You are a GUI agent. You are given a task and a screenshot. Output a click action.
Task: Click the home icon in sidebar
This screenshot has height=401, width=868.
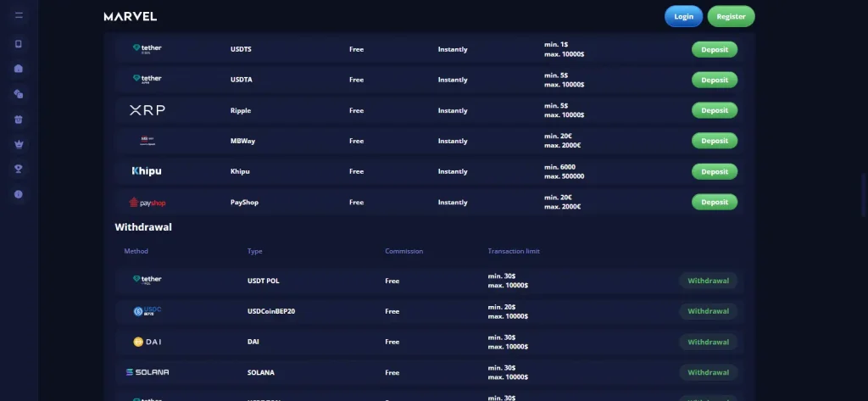click(x=19, y=69)
